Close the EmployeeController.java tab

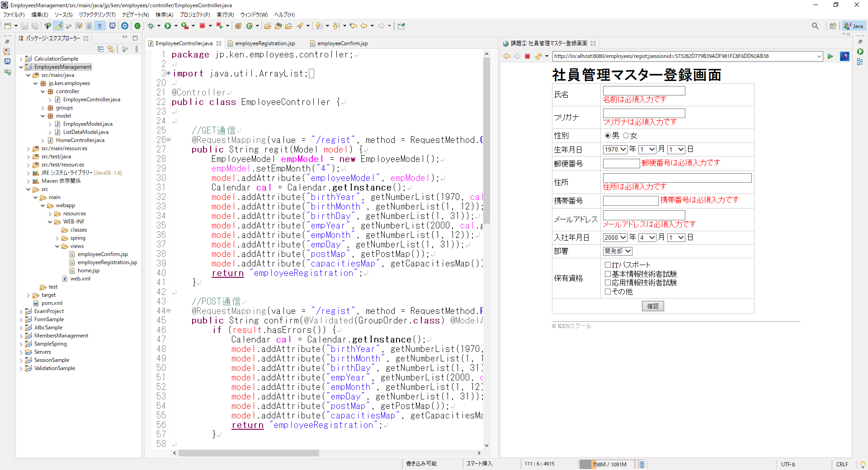pyautogui.click(x=219, y=43)
